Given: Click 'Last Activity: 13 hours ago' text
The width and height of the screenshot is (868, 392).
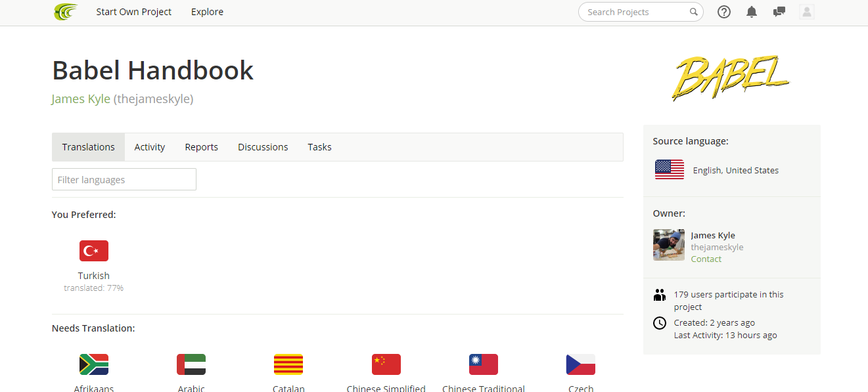Looking at the screenshot, I should [725, 335].
